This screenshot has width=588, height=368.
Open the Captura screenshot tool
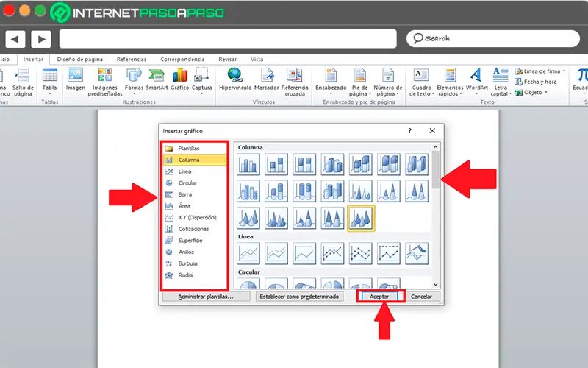click(x=201, y=81)
